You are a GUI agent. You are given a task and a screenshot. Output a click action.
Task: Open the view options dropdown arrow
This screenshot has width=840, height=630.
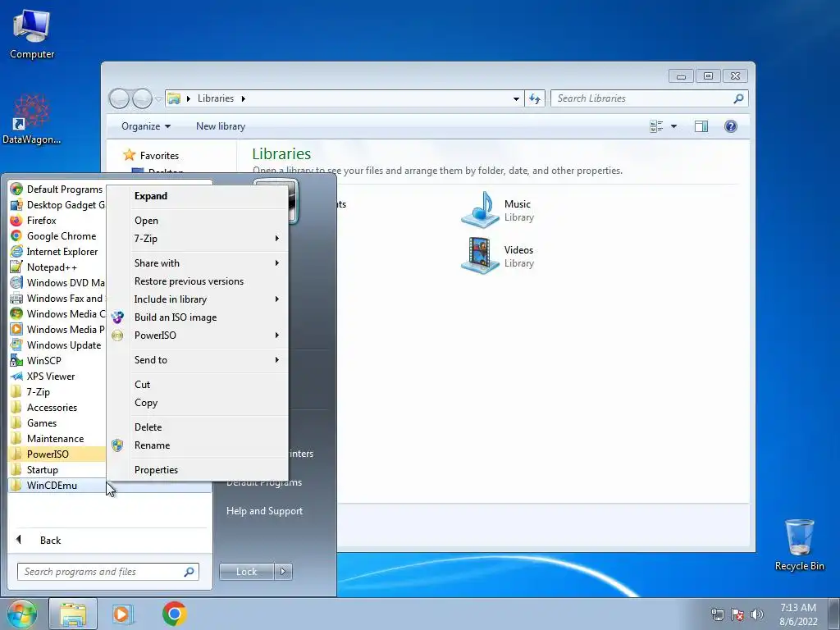tap(674, 126)
